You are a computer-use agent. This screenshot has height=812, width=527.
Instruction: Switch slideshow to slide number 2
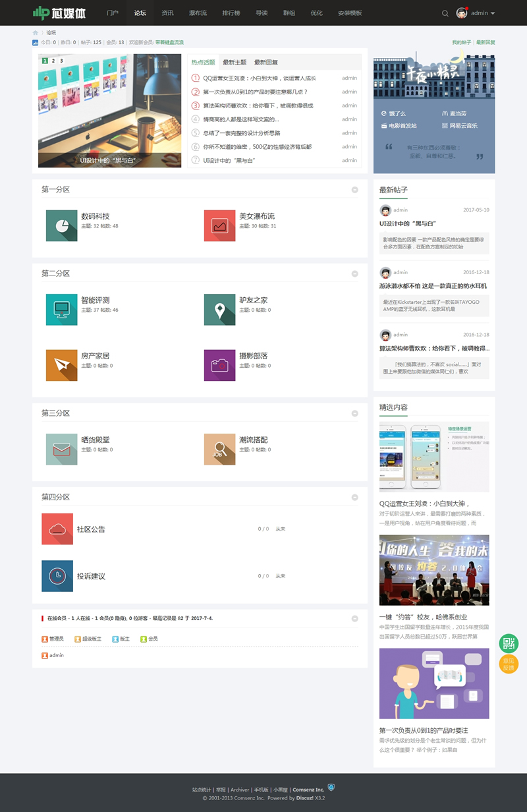[53, 61]
